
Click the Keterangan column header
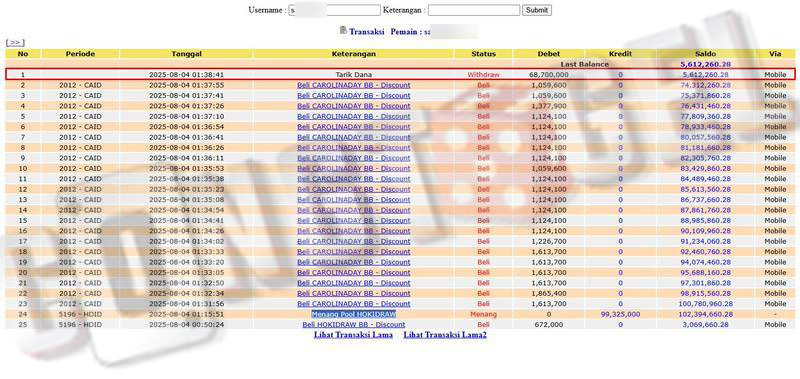point(353,54)
